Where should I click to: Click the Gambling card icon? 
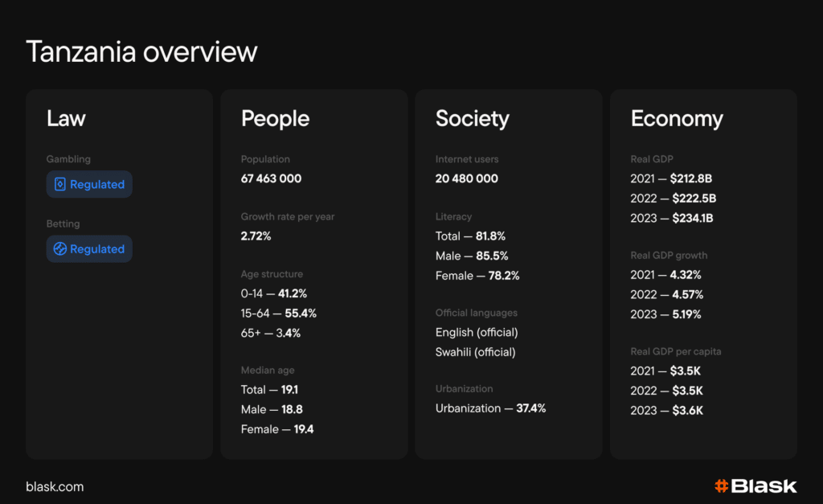coord(59,184)
